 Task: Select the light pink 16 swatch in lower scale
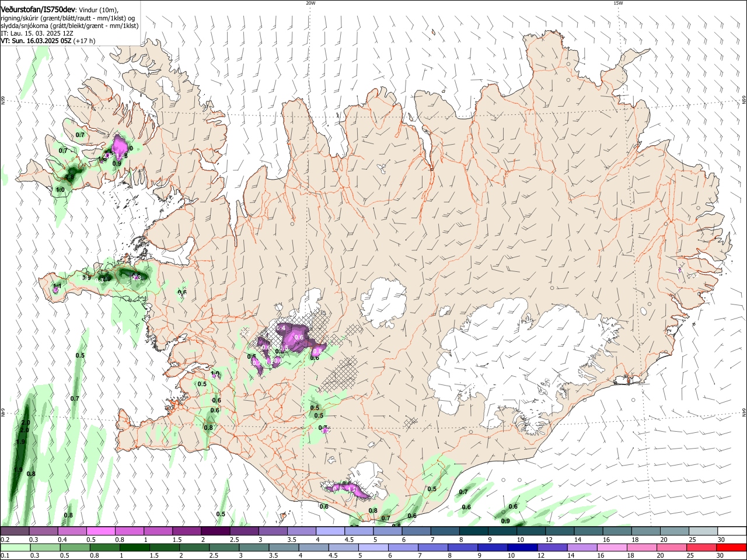pyautogui.click(x=611, y=548)
